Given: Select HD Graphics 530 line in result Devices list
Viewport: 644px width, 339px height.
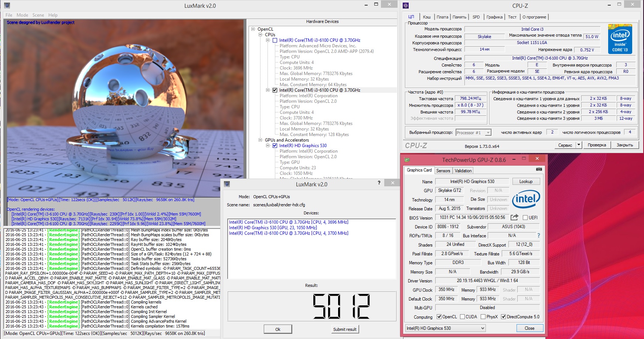Looking at the screenshot, I should [273, 228].
